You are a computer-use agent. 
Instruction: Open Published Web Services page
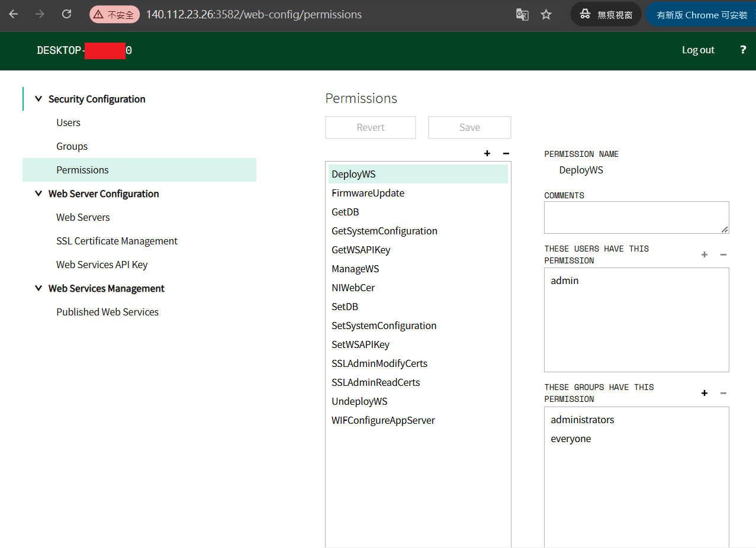click(x=107, y=312)
